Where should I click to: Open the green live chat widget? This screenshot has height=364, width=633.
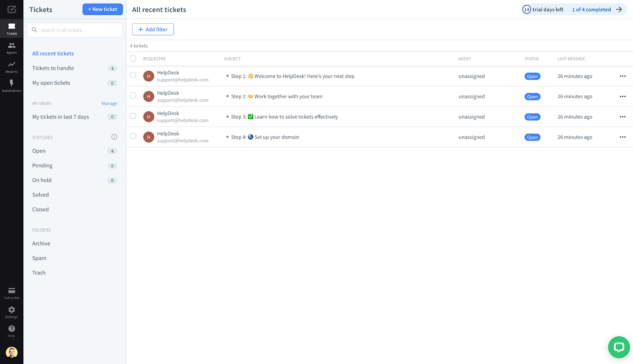point(619,347)
